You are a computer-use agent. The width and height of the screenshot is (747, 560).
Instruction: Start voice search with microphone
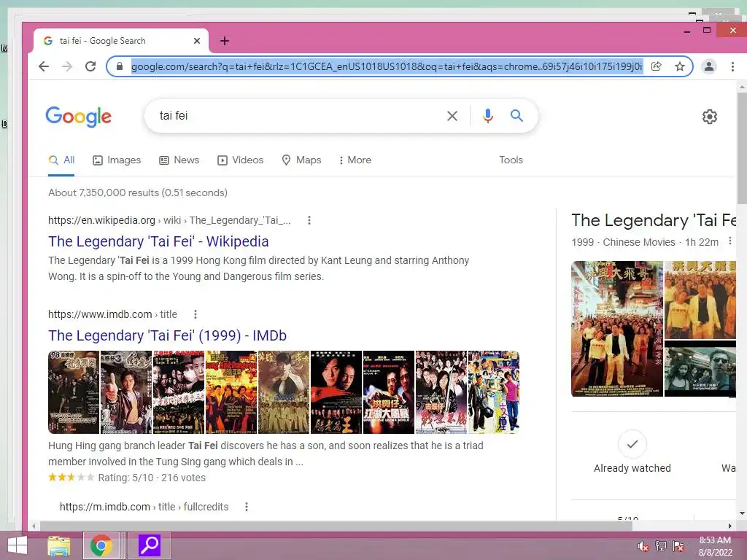click(x=488, y=116)
